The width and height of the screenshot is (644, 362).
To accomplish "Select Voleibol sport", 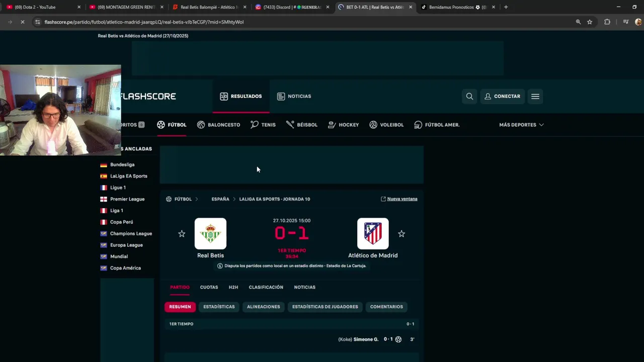I will point(386,125).
